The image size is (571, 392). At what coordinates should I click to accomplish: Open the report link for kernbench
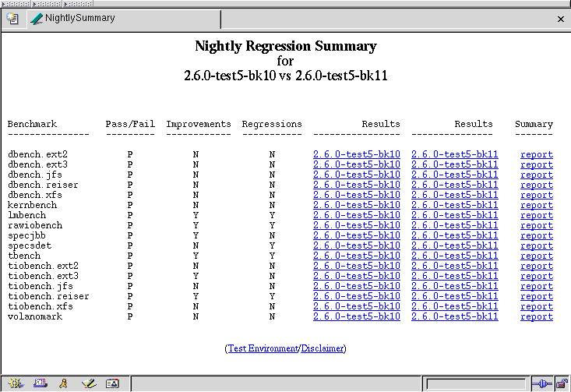point(536,205)
